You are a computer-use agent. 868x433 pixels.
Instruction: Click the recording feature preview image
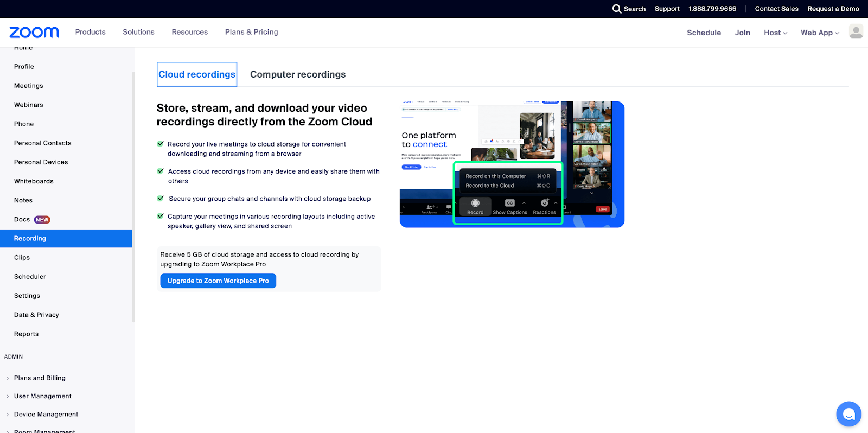click(512, 164)
